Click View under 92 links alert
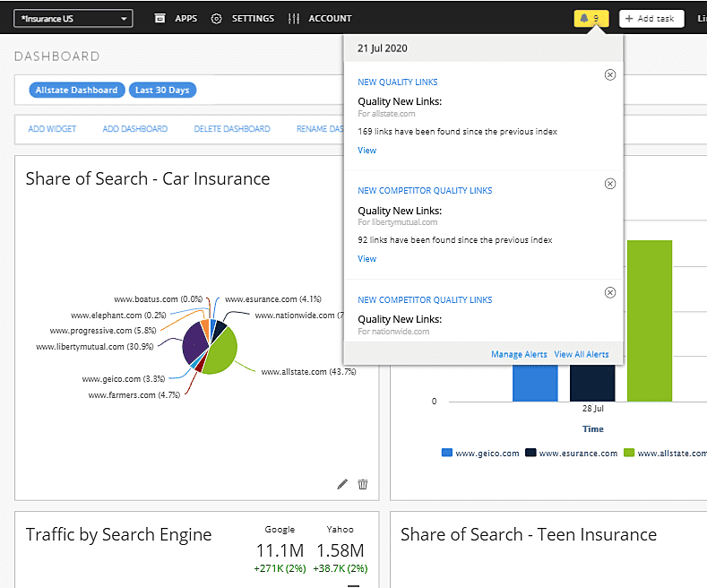Image resolution: width=707 pixels, height=588 pixels. 367,259
